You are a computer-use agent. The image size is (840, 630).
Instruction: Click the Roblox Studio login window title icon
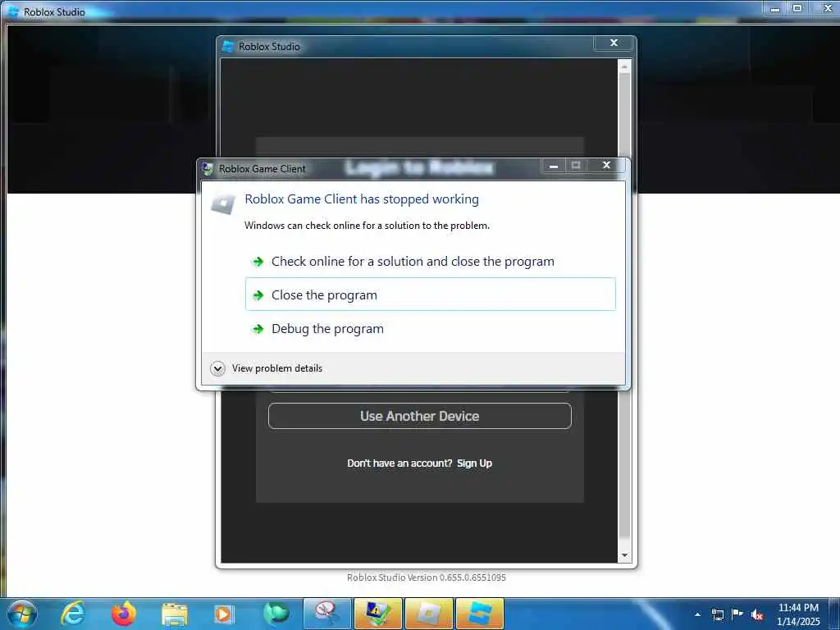pyautogui.click(x=228, y=47)
